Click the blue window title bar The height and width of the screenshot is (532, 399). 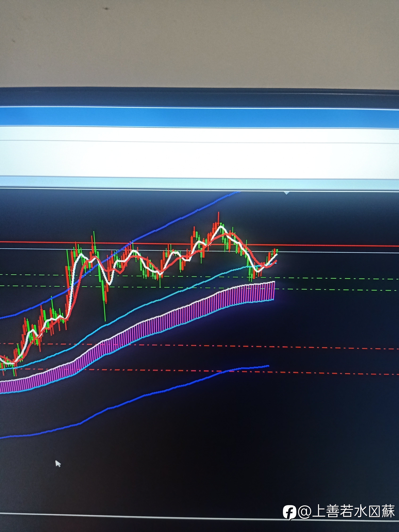199,118
